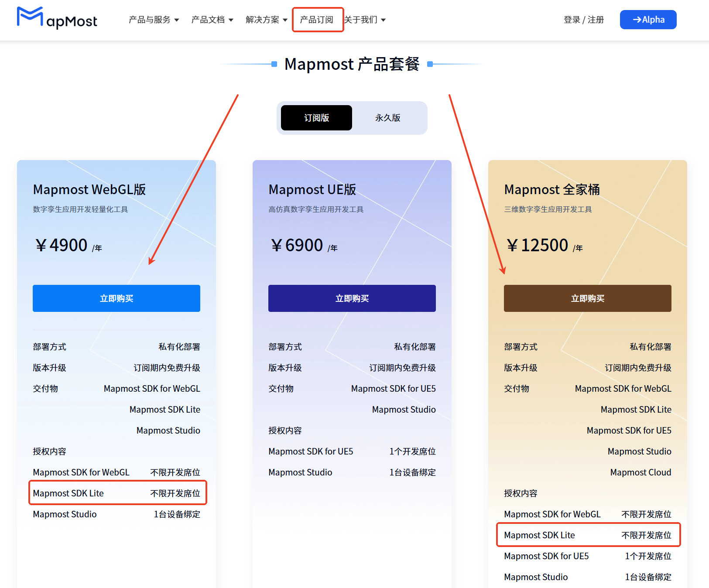709x588 pixels.
Task: Switch to the 永久版 pricing tab
Action: [388, 118]
